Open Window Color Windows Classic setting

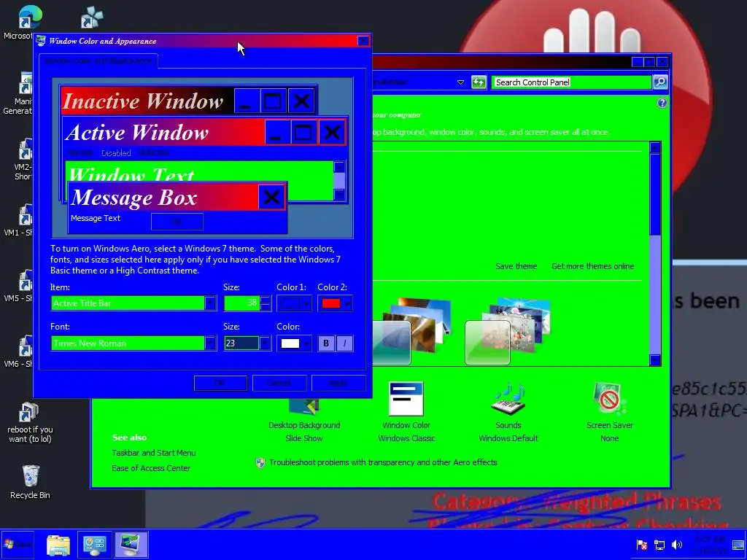[x=406, y=413]
